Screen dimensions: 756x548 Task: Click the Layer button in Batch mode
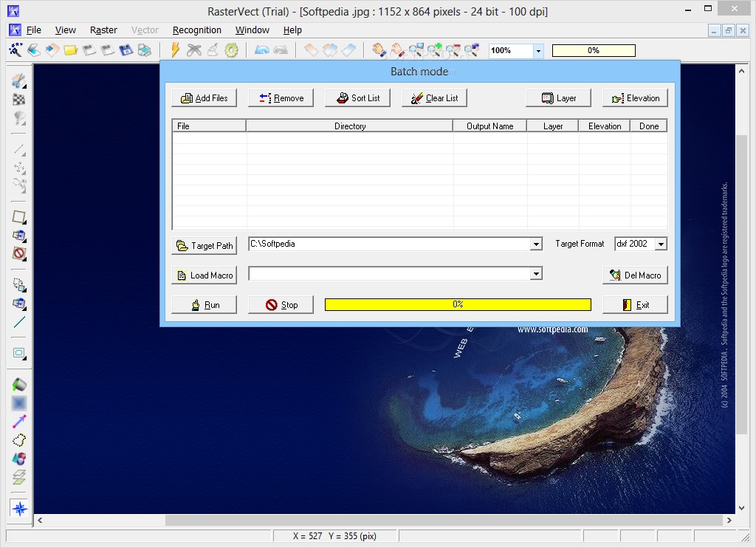pos(558,98)
